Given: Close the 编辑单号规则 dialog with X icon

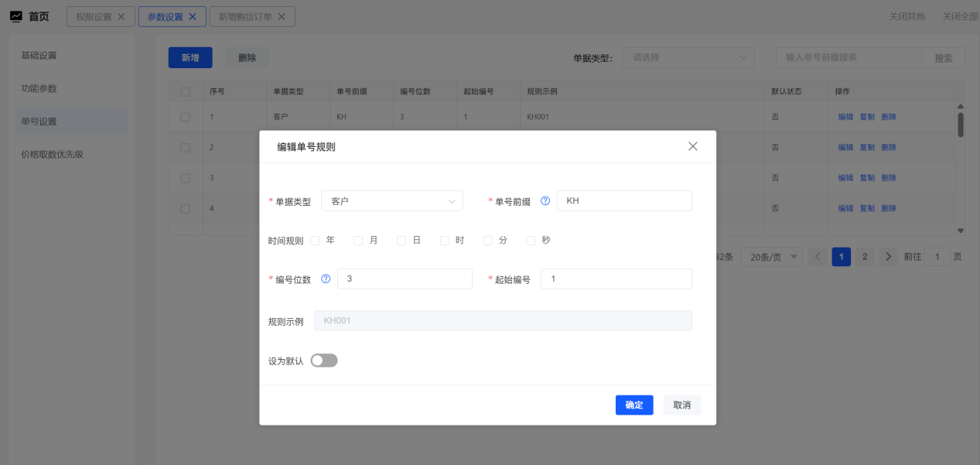Looking at the screenshot, I should pos(692,146).
